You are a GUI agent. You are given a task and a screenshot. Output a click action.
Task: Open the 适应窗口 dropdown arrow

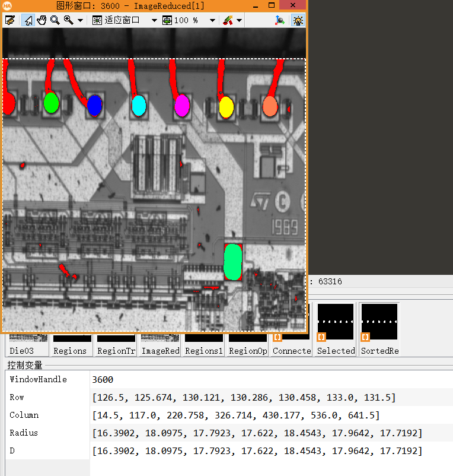[154, 21]
